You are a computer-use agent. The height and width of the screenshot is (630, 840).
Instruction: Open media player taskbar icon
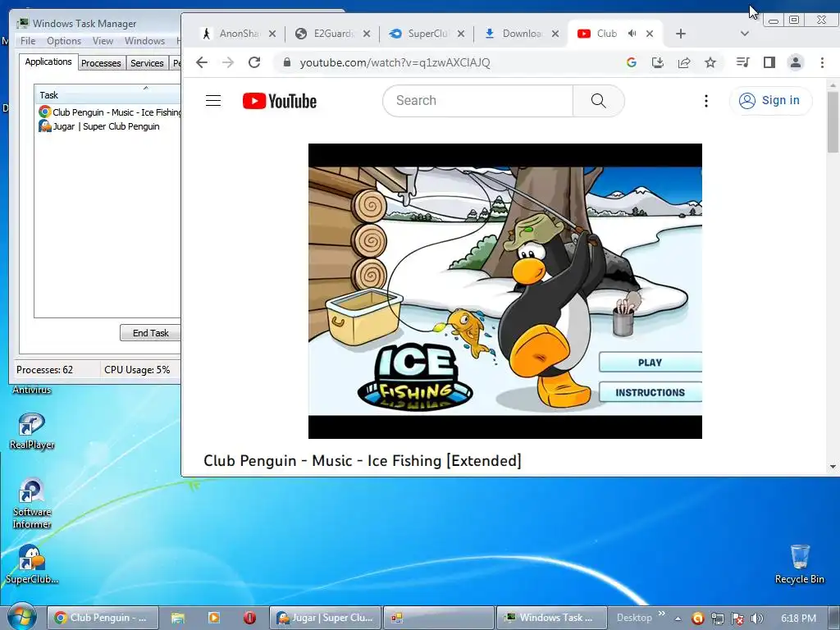click(x=214, y=618)
